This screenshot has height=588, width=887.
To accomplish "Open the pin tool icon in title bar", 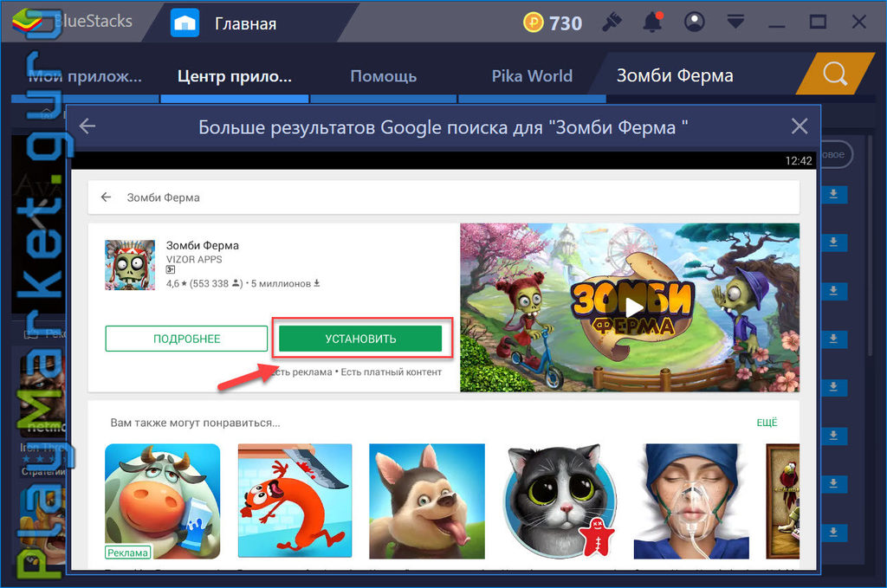I will tap(612, 23).
